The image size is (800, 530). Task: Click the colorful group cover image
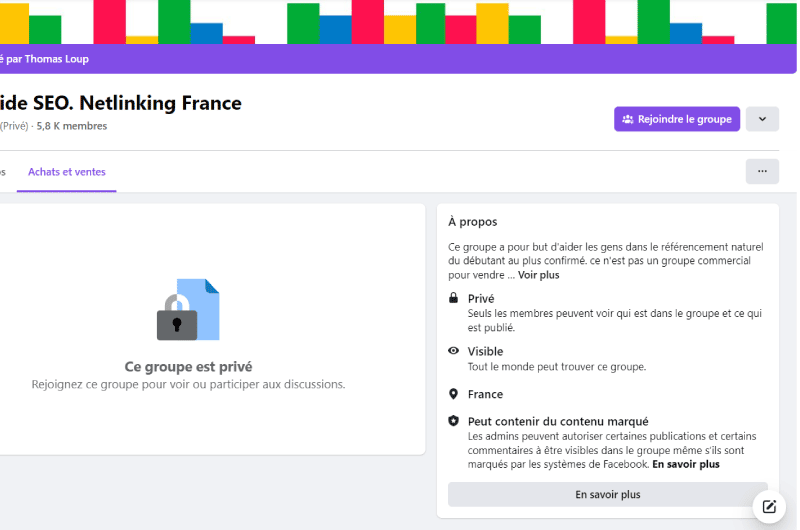point(398,22)
